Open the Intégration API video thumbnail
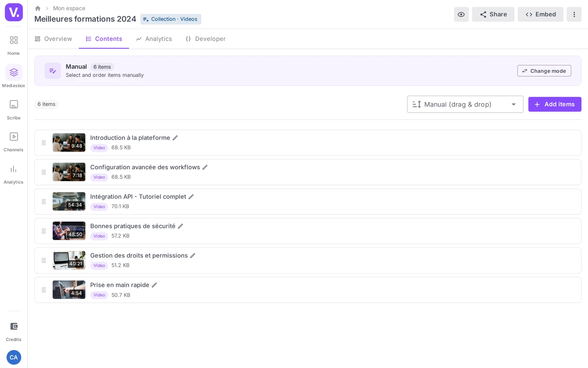 (69, 201)
